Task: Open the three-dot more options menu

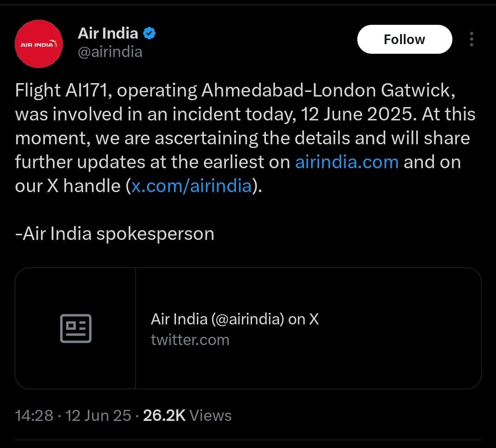Action: [x=471, y=39]
